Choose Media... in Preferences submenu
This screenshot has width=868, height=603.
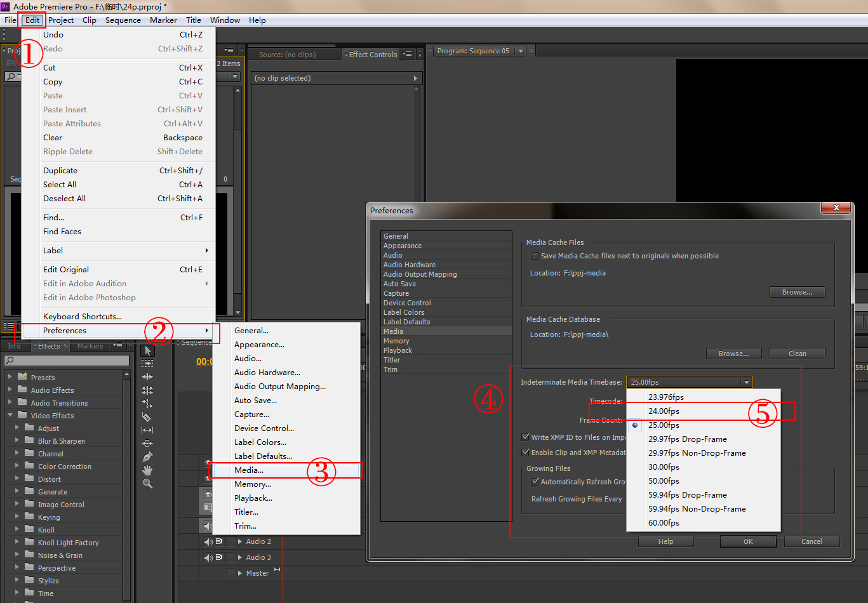point(286,470)
